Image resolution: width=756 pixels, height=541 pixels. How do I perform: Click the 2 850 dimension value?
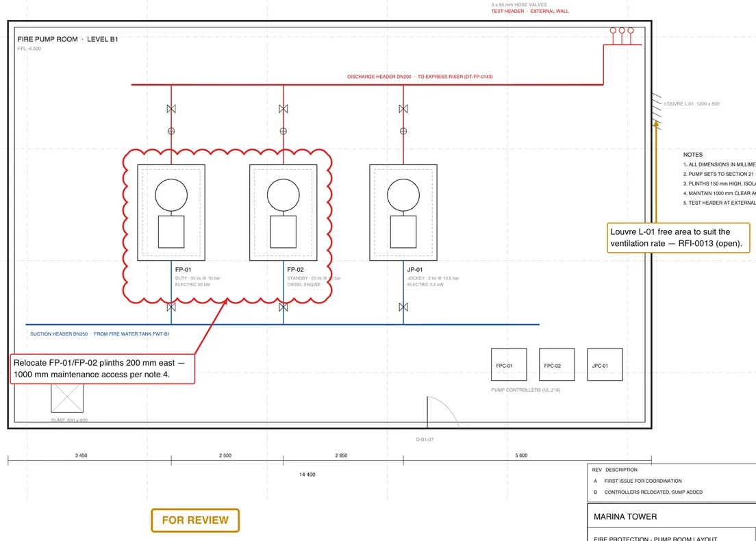tap(341, 455)
